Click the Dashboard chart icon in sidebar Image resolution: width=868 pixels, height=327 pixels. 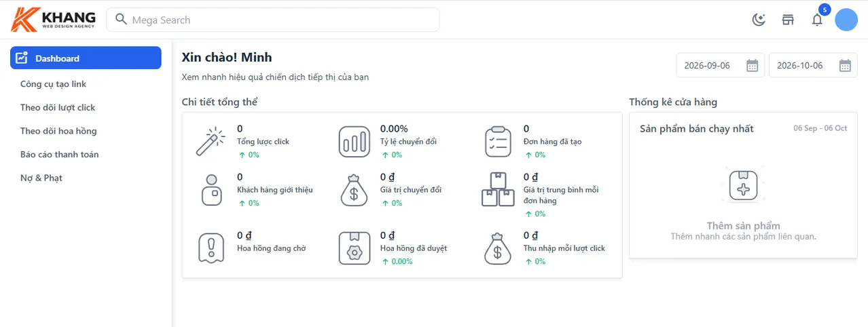22,58
